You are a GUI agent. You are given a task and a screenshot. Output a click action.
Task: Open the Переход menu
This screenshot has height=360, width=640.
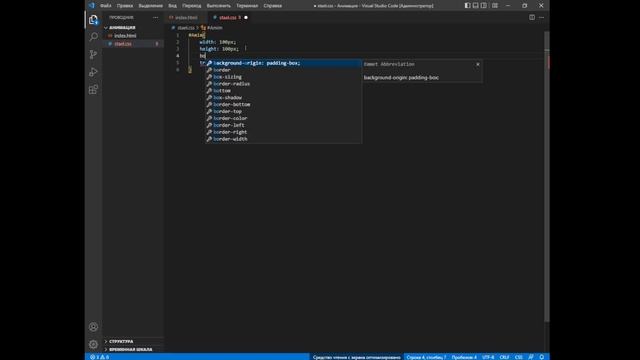[x=191, y=6]
